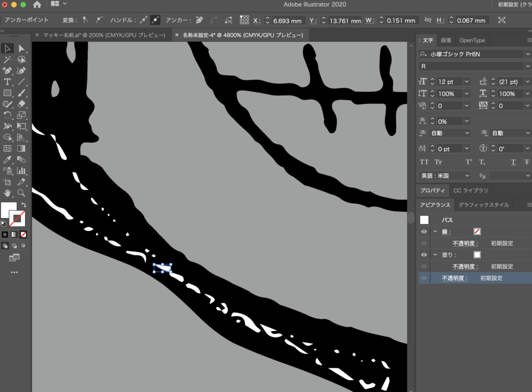The width and height of the screenshot is (532, 392).
Task: Click the X coordinate input field
Action: [x=288, y=21]
